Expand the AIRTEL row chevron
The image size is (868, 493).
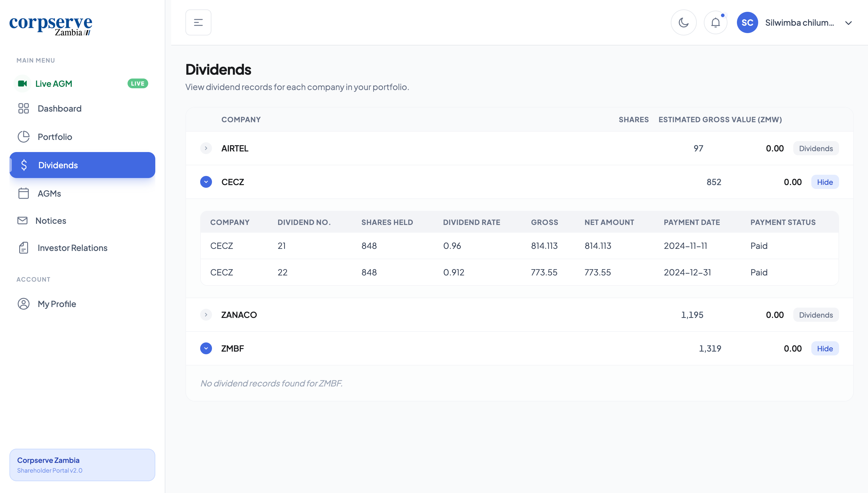tap(206, 148)
